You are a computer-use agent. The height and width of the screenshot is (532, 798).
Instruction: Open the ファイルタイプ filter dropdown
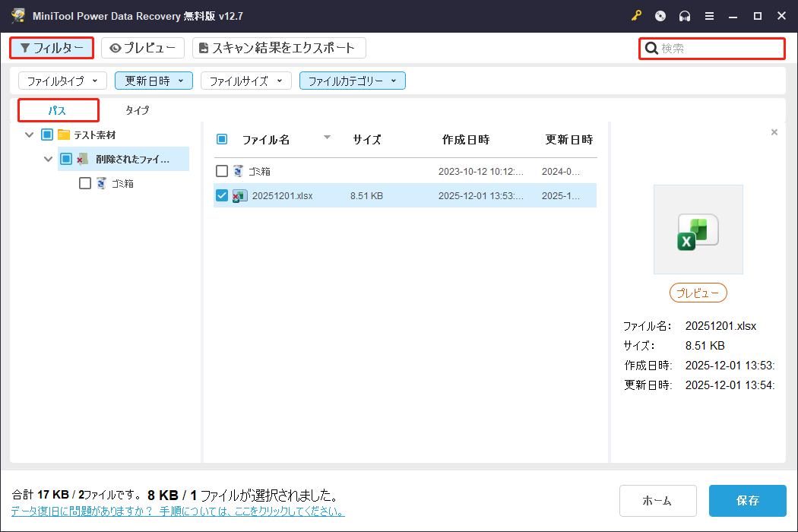(x=62, y=80)
